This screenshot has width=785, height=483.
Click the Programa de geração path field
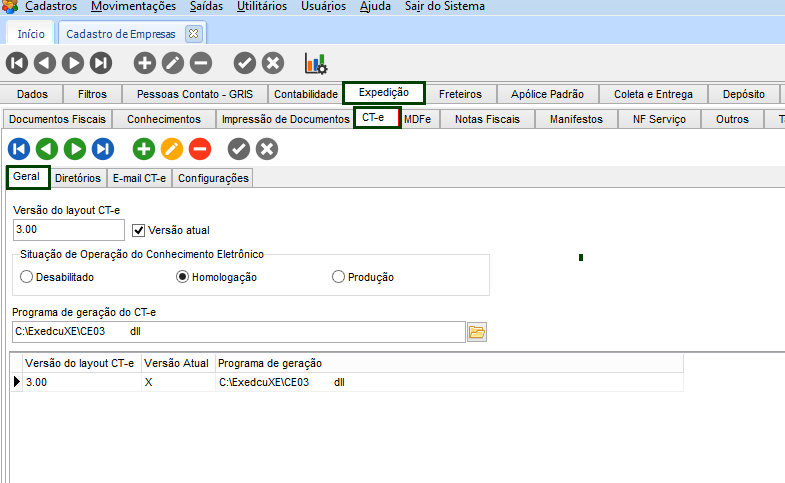tap(239, 332)
